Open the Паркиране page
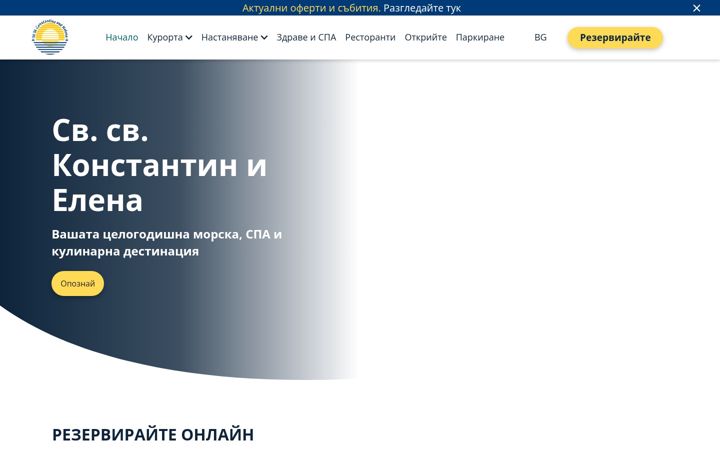 [x=480, y=37]
